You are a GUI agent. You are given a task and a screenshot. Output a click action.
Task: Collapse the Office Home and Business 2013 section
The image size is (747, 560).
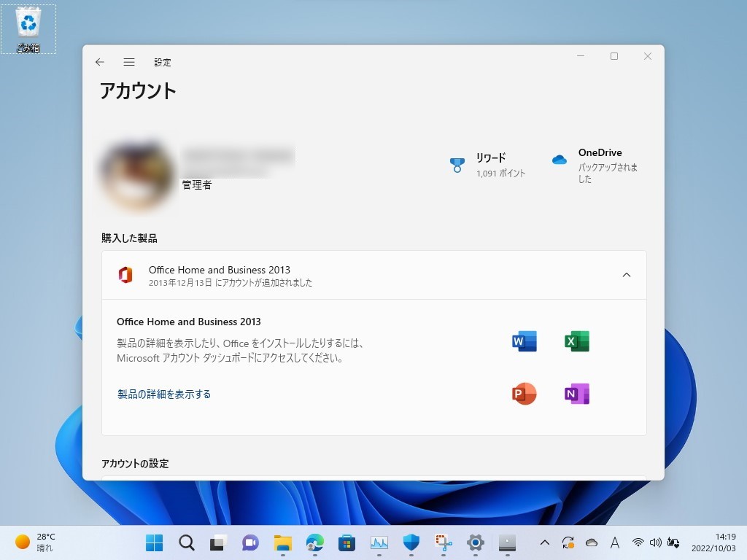coord(626,275)
